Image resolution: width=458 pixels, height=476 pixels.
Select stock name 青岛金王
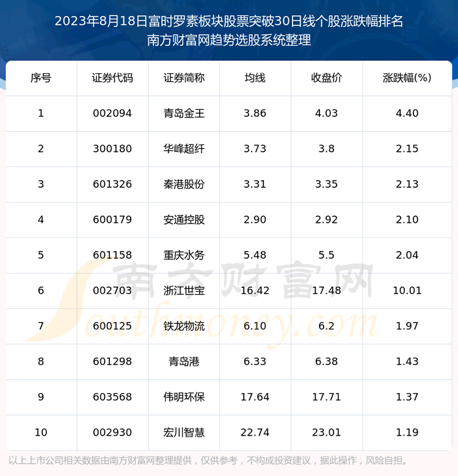[x=184, y=114]
